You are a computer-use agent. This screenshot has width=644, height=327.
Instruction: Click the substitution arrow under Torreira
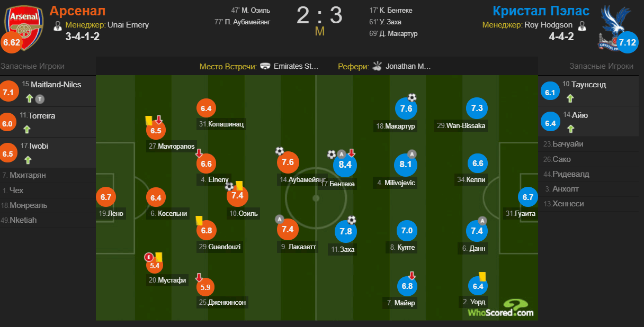27,129
